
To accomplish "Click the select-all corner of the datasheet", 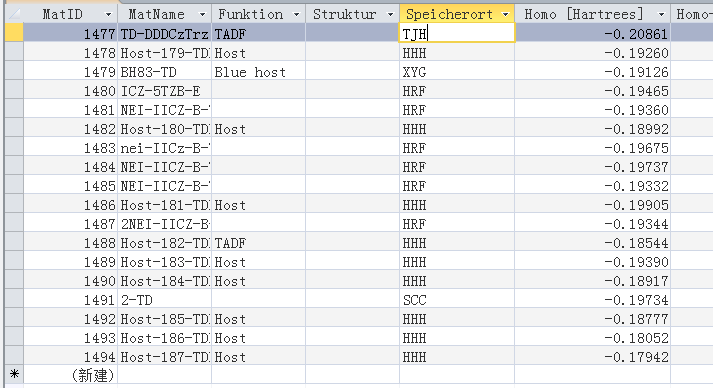I will coord(14,14).
